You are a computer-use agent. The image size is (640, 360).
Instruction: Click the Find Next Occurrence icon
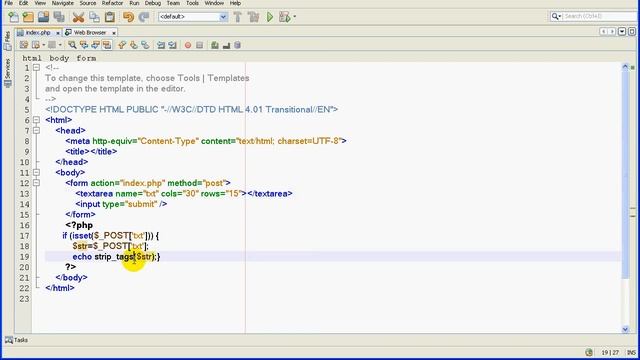[x=95, y=45]
